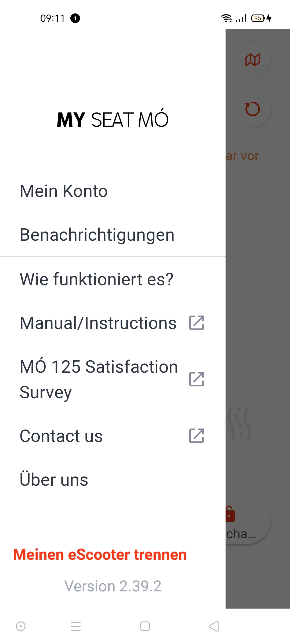The height and width of the screenshot is (644, 290).
Task: Tap the red unlock padlock icon
Action: pos(230,514)
